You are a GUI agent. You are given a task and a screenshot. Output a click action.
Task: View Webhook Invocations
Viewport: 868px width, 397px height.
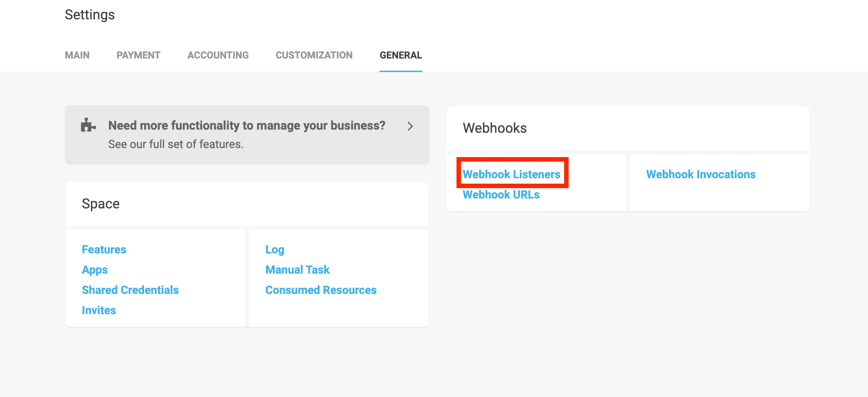[701, 174]
